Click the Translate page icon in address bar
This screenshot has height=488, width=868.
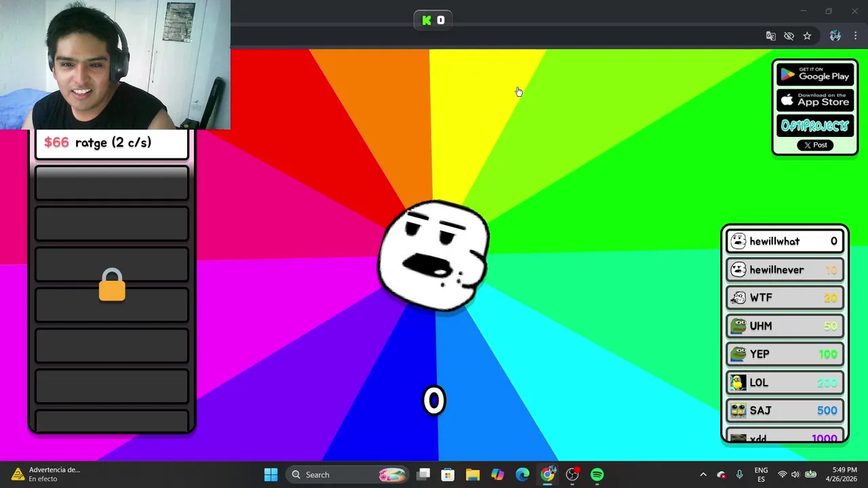coord(771,36)
